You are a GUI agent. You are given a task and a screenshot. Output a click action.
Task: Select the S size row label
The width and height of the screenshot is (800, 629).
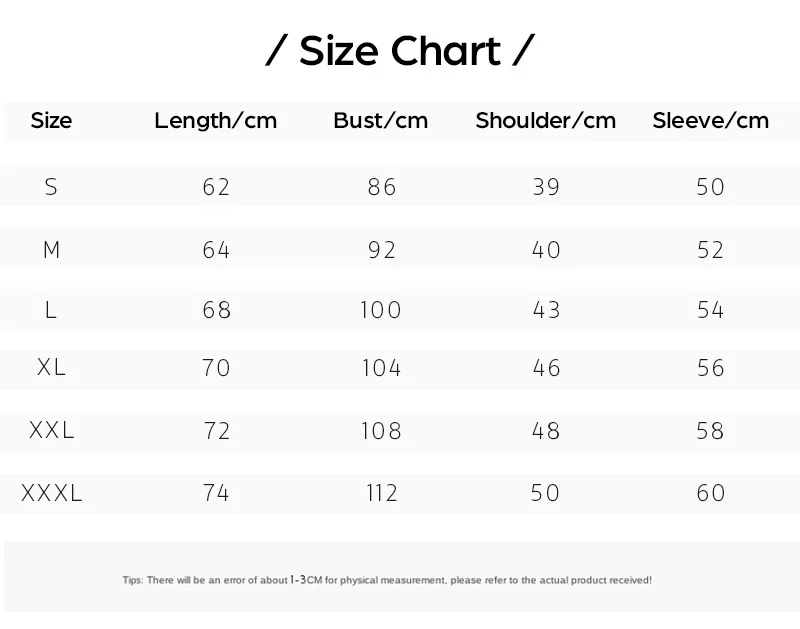51,187
